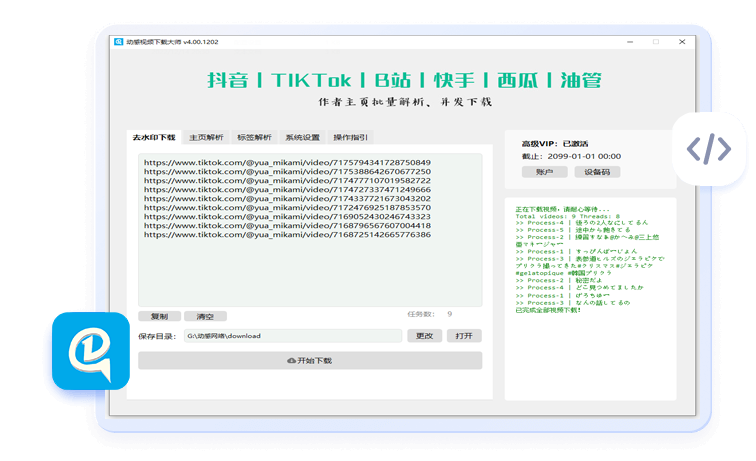The image size is (756, 461).
Task: Maximize the downloader window
Action: pyautogui.click(x=656, y=42)
